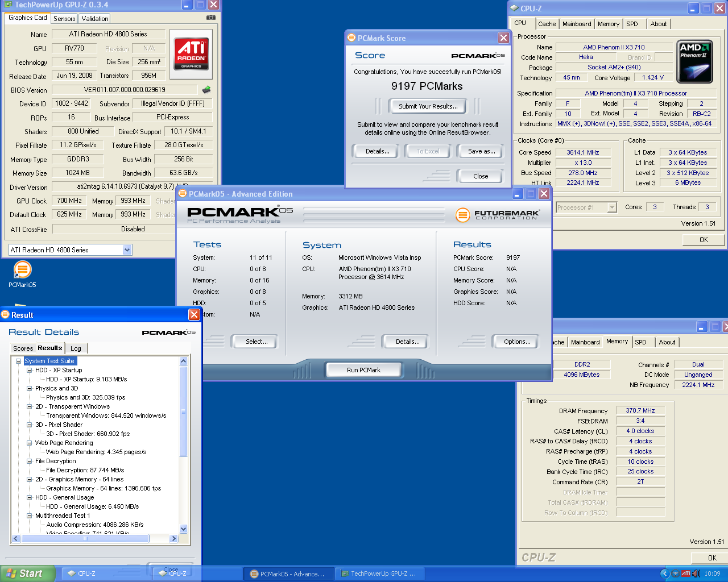Open the Windows Start menu

point(27,573)
